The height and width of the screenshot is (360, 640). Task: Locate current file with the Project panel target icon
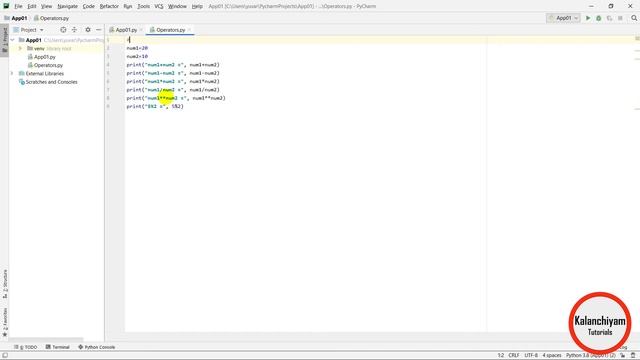pyautogui.click(x=63, y=30)
